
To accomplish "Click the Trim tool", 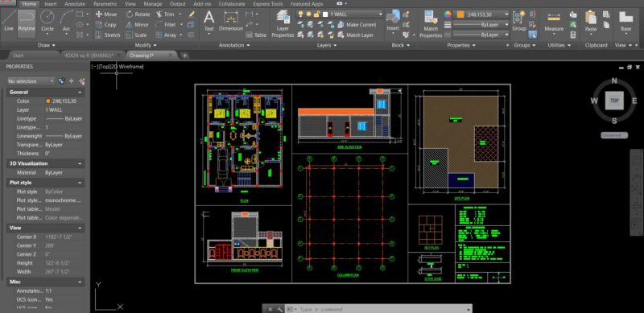I will 165,14.
